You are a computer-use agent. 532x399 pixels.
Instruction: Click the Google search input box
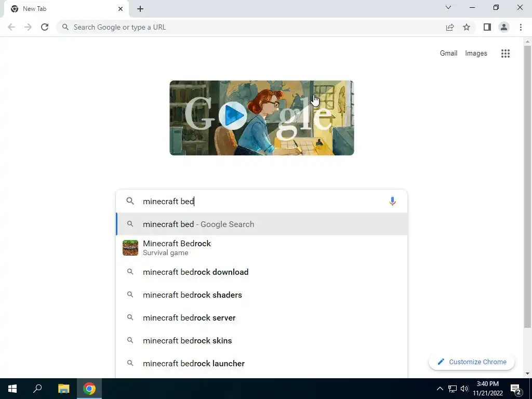click(x=261, y=201)
